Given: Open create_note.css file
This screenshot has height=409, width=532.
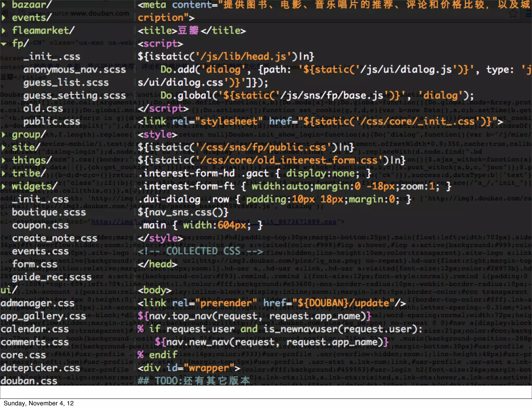Looking at the screenshot, I should point(55,238).
